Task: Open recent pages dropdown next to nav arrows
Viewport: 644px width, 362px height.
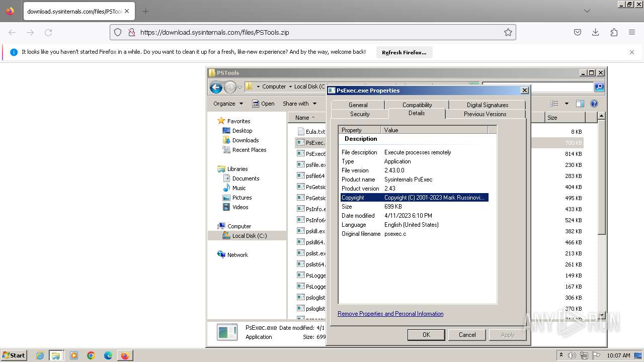Action: point(240,87)
